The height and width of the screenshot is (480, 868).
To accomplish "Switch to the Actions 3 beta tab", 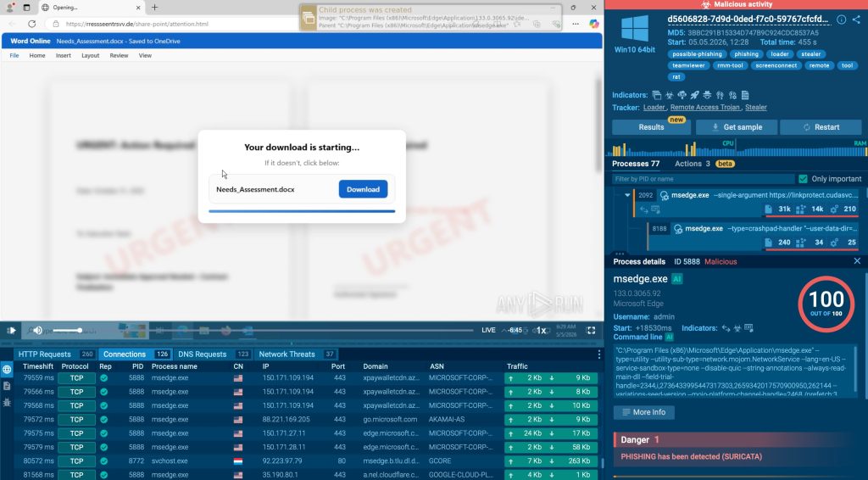I will click(704, 164).
